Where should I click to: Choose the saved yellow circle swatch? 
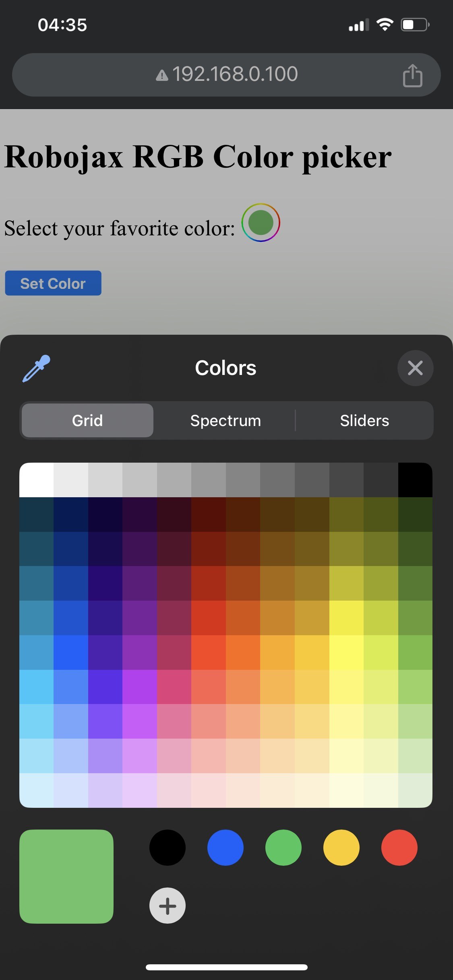click(341, 848)
